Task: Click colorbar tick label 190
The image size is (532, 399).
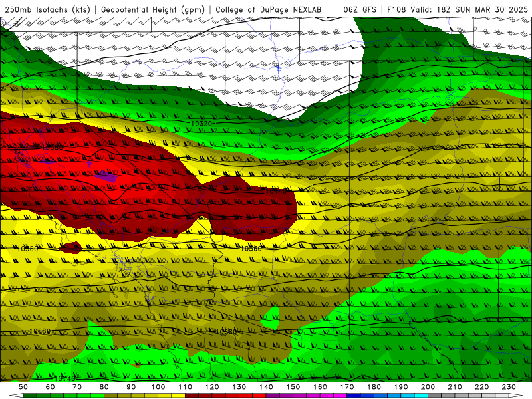Action: tap(401, 387)
